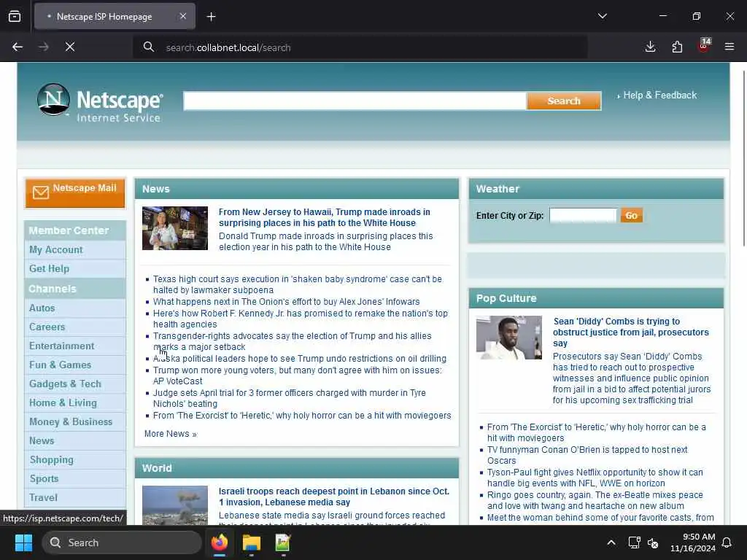Viewport: 747px width, 560px height.
Task: Open Help & Feedback link
Action: point(659,96)
